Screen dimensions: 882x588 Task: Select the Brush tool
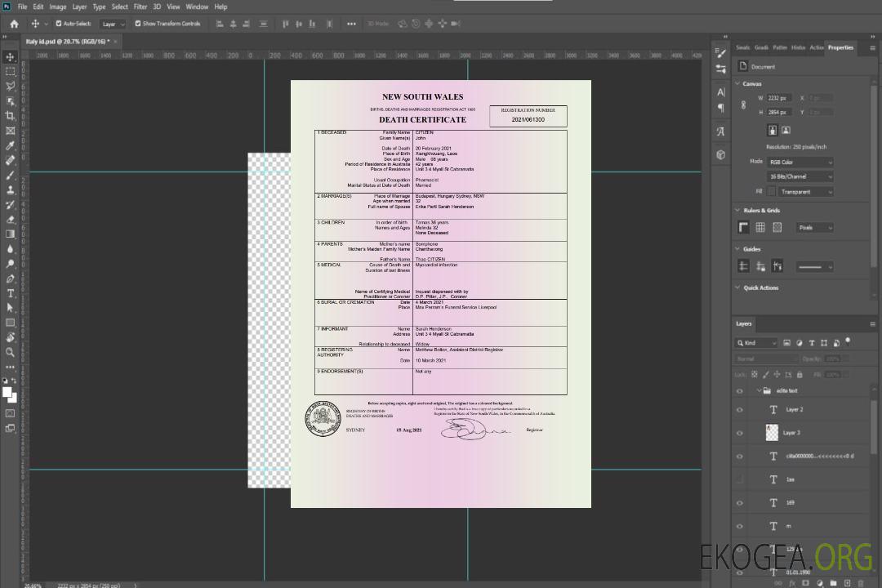[10, 175]
